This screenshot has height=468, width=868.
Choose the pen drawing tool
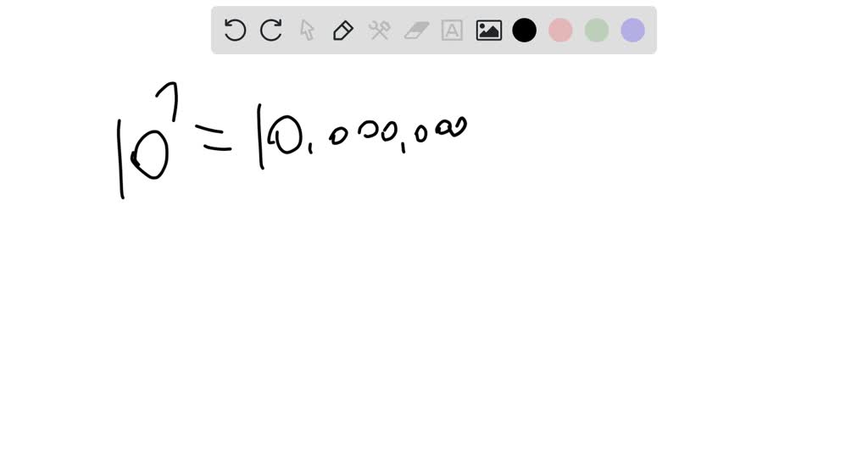tap(343, 30)
